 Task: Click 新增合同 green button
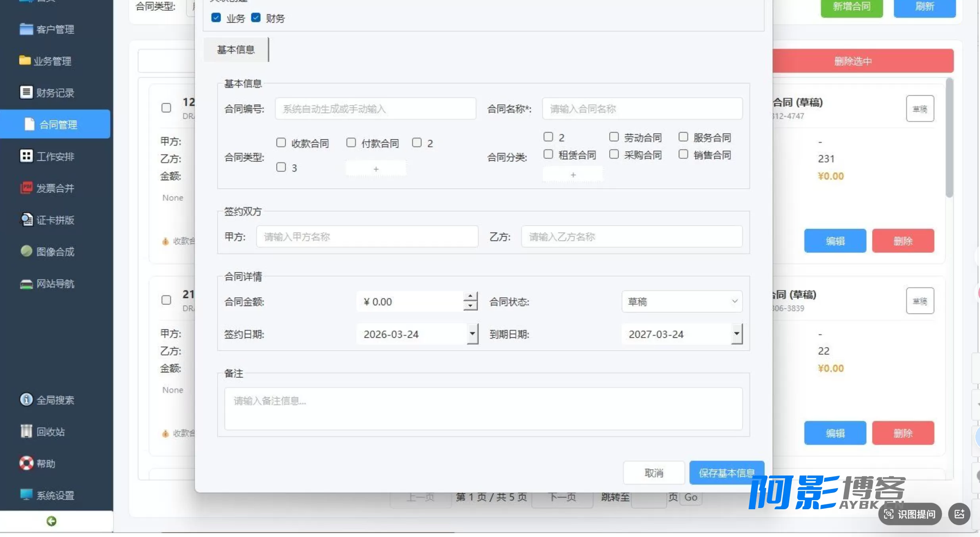click(852, 6)
